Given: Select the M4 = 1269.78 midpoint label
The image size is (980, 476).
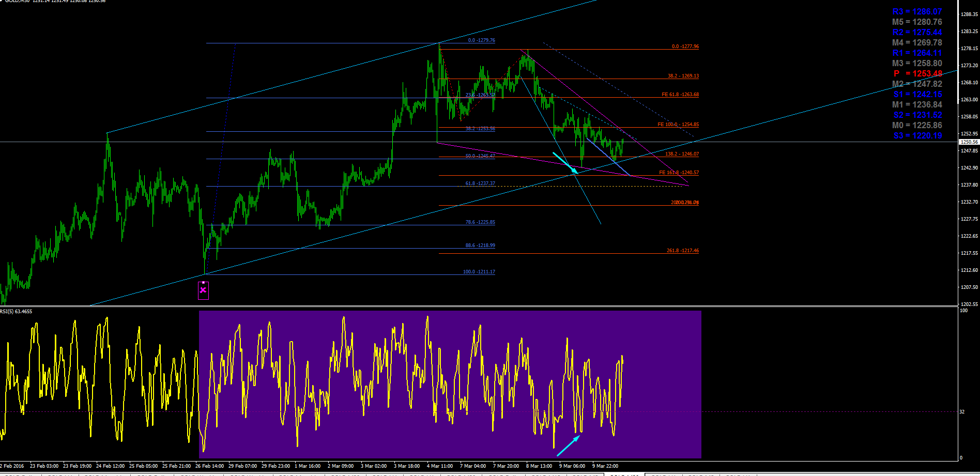Looking at the screenshot, I should (917, 42).
